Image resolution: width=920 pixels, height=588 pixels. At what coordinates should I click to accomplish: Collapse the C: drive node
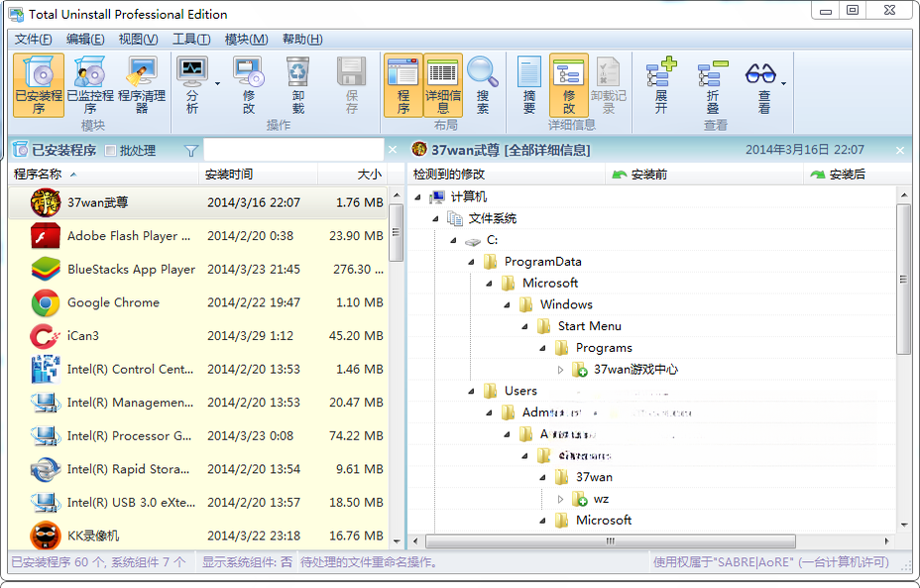point(453,241)
